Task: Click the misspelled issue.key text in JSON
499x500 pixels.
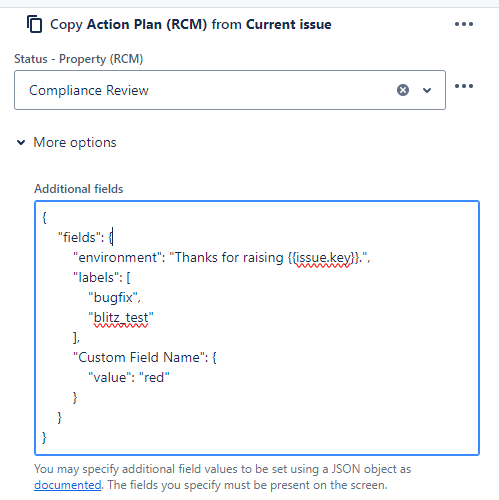Action: (x=323, y=258)
